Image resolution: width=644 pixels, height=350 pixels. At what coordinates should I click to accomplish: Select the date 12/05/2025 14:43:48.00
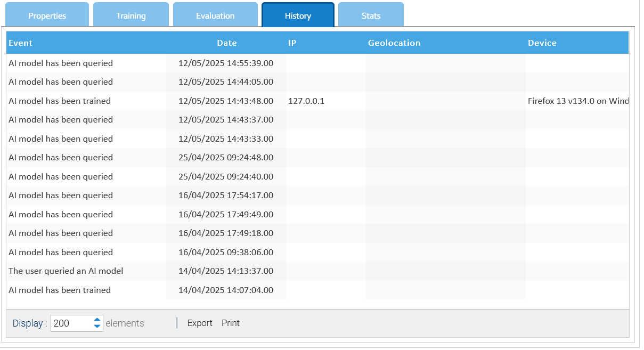226,101
